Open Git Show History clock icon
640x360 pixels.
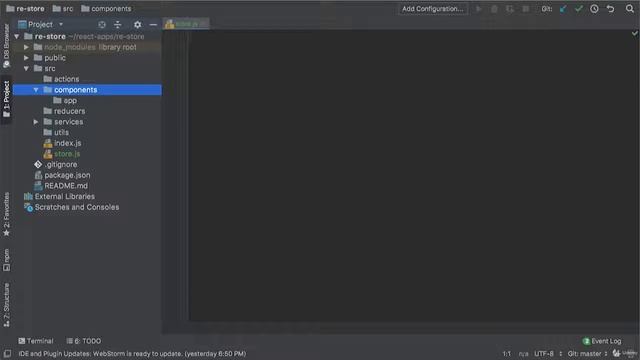[x=594, y=9]
